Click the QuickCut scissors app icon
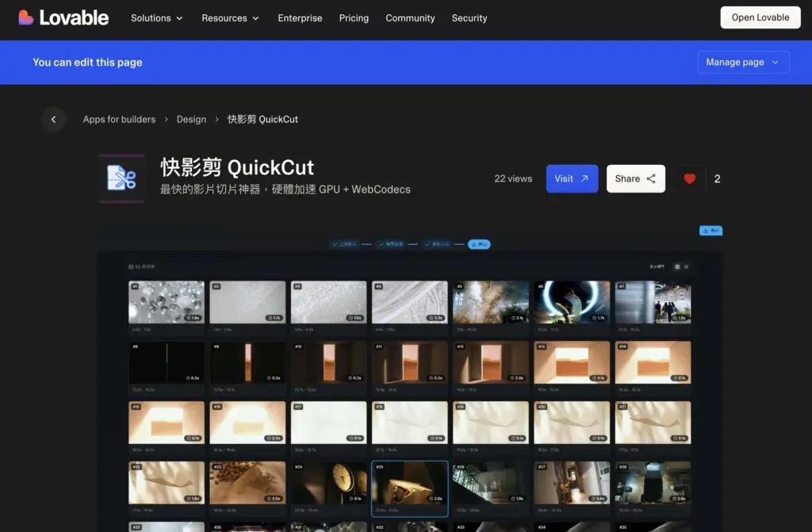 tap(120, 178)
